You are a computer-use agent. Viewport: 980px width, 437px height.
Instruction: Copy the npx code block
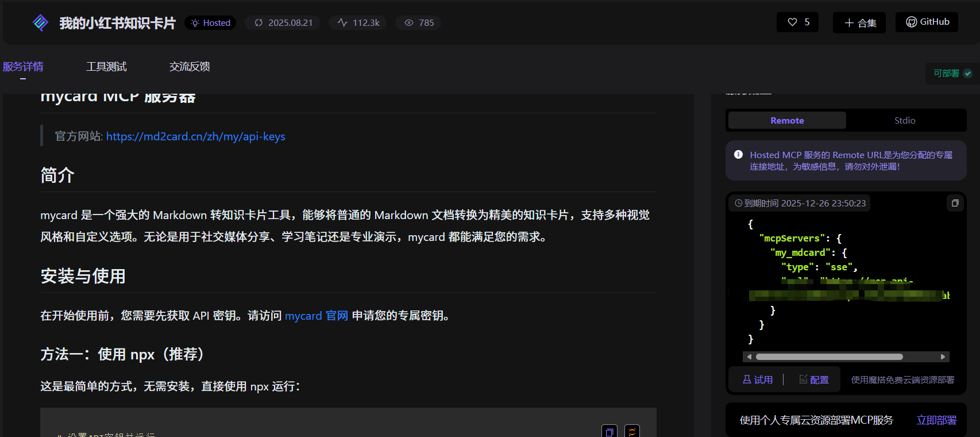pyautogui.click(x=609, y=431)
